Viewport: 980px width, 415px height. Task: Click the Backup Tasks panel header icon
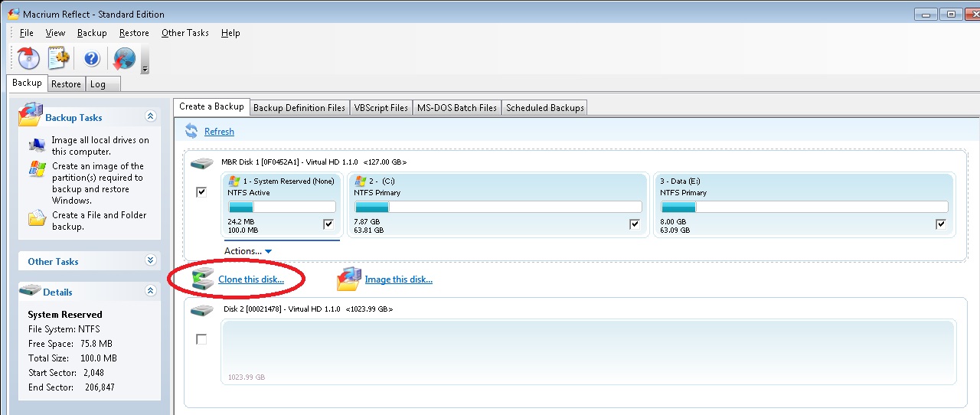[x=31, y=115]
